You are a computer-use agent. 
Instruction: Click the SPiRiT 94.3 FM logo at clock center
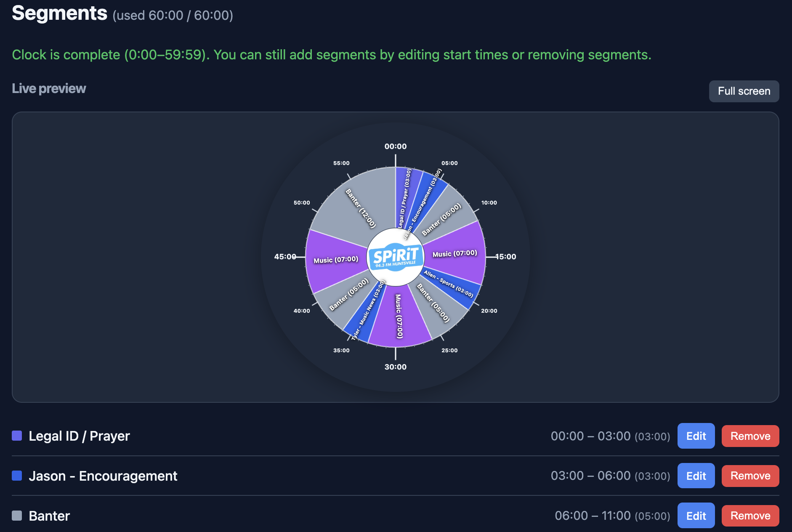pos(396,256)
